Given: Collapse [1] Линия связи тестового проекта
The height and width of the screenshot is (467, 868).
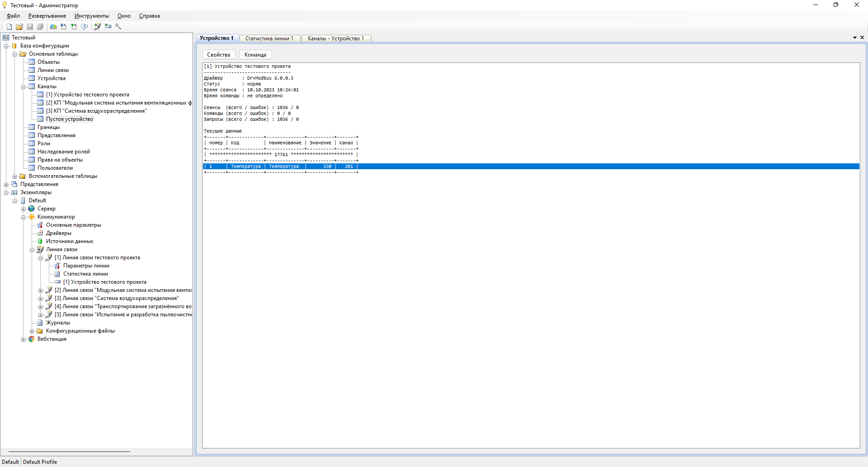Looking at the screenshot, I should pyautogui.click(x=40, y=258).
